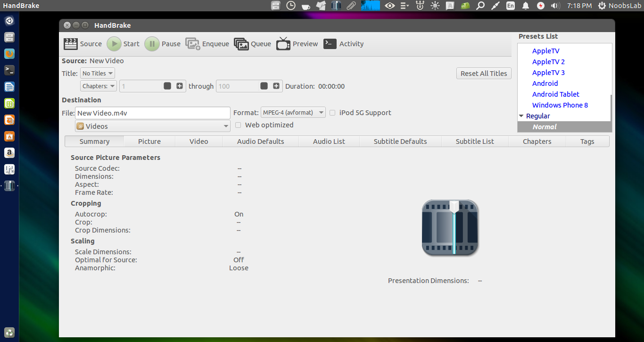Open the notifications bell indicator
Image resolution: width=644 pixels, height=342 pixels.
[x=525, y=6]
